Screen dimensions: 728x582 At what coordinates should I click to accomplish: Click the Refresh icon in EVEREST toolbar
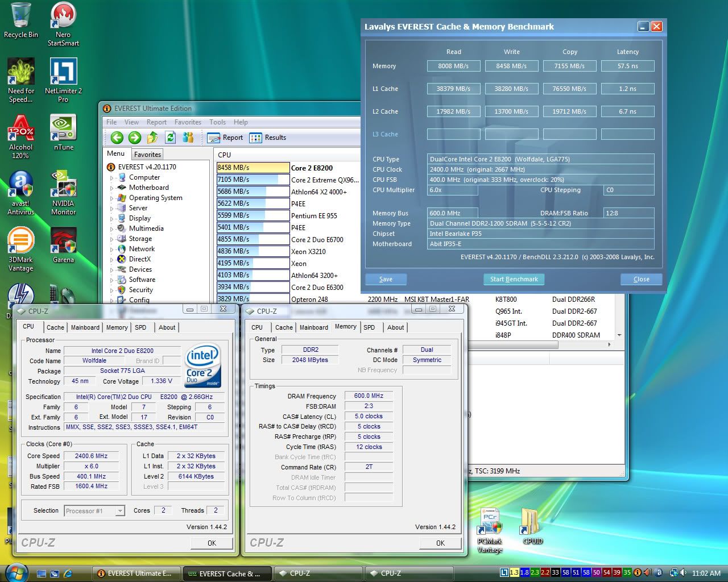pos(170,138)
